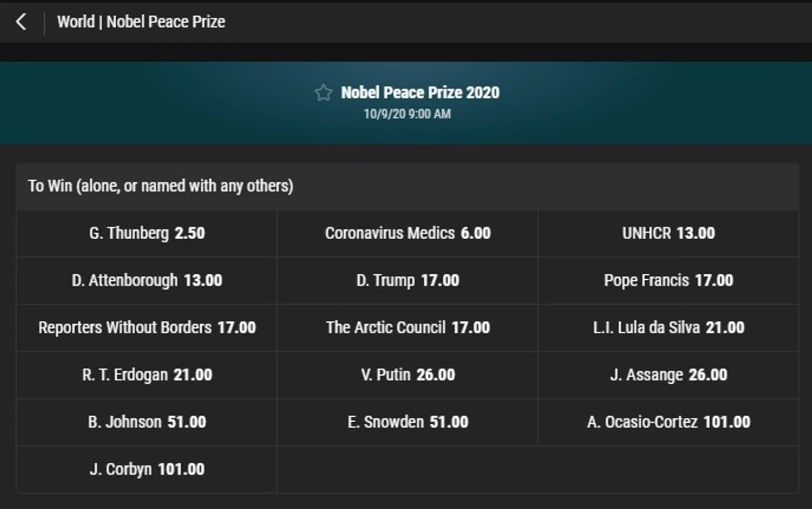Select Coronavirus Medics odds 6.00
This screenshot has height=509, width=812.
point(408,233)
